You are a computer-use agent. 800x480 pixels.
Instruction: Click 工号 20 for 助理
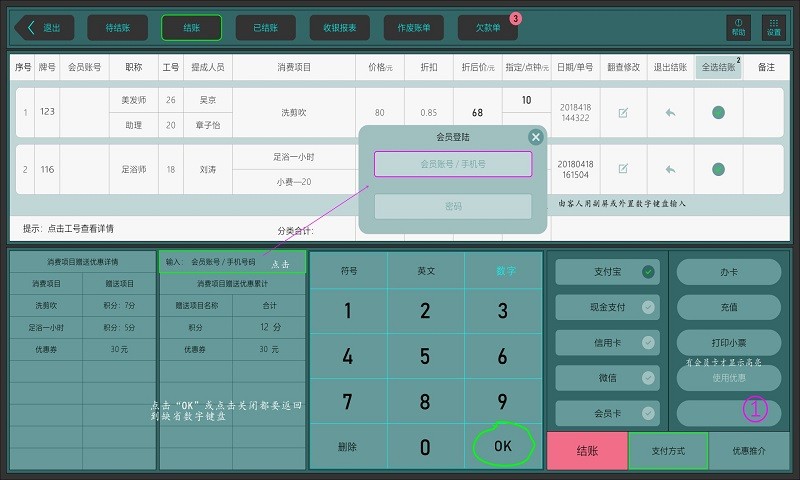tap(170, 125)
